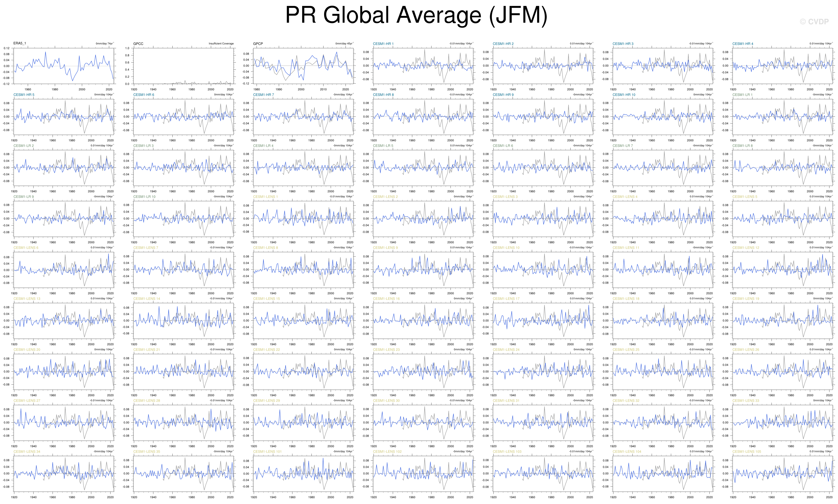Open the CESM1-LENS 16 time series
838x504 pixels.
(x=423, y=321)
